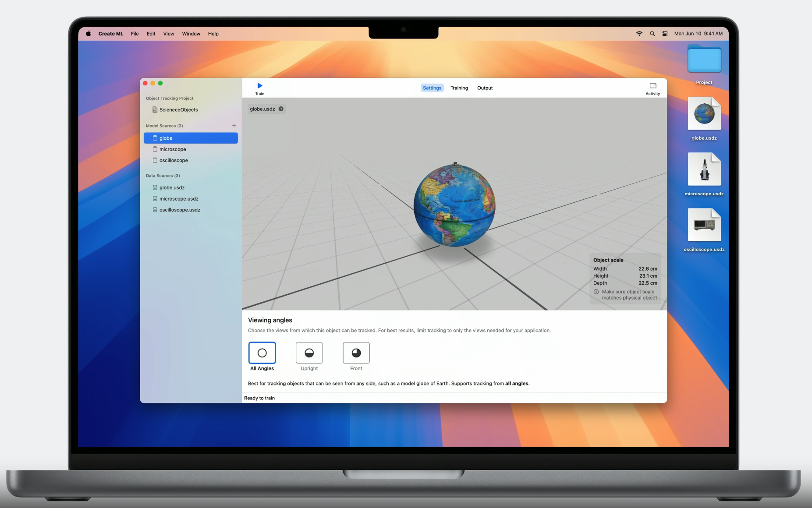Add a model source with plus icon
The image size is (812, 508).
pyautogui.click(x=234, y=126)
